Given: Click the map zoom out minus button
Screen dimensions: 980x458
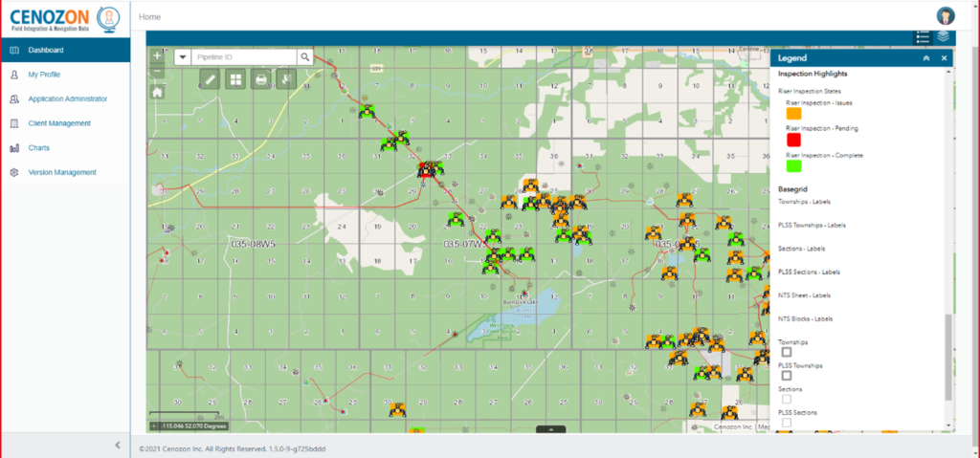Looking at the screenshot, I should pos(157,72).
